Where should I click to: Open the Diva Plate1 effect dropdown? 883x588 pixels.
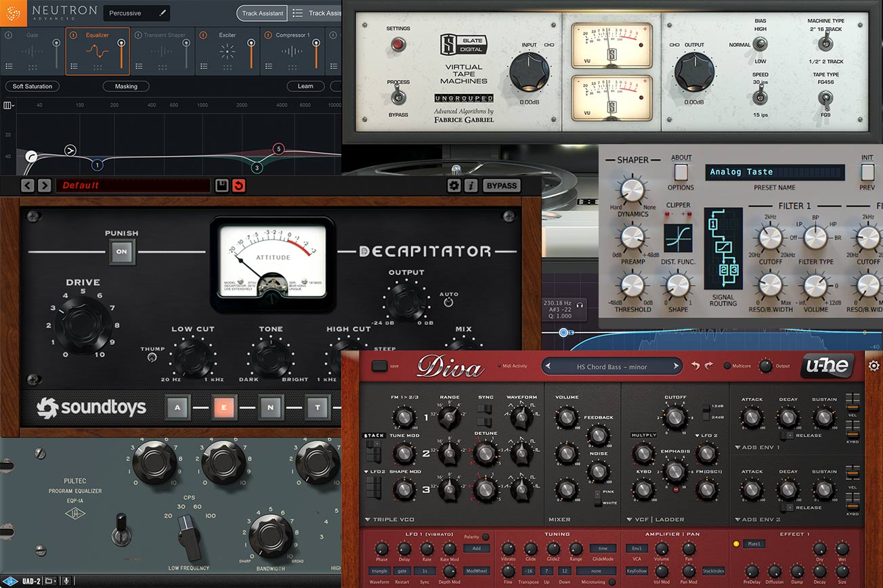(x=755, y=544)
